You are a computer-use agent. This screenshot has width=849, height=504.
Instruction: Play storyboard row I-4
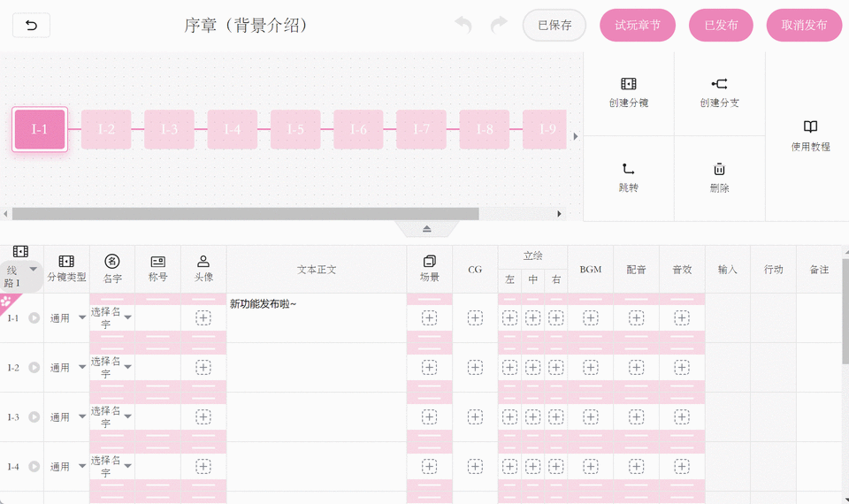[34, 467]
